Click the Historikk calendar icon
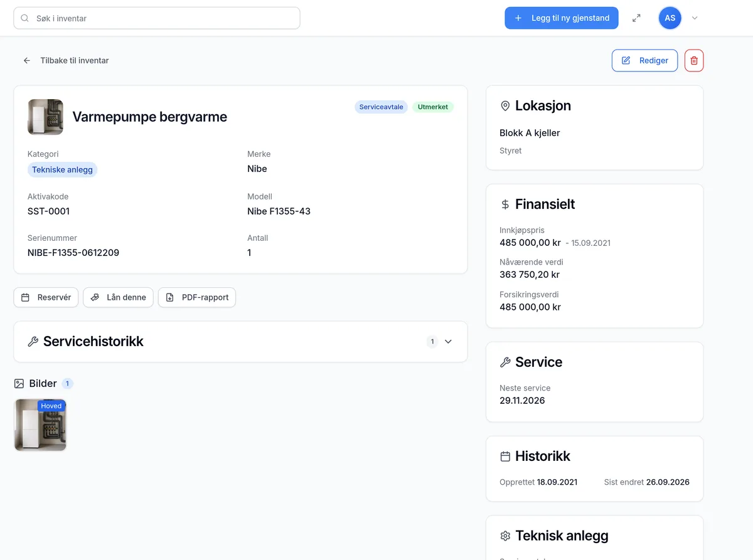Image resolution: width=753 pixels, height=560 pixels. coord(505,457)
